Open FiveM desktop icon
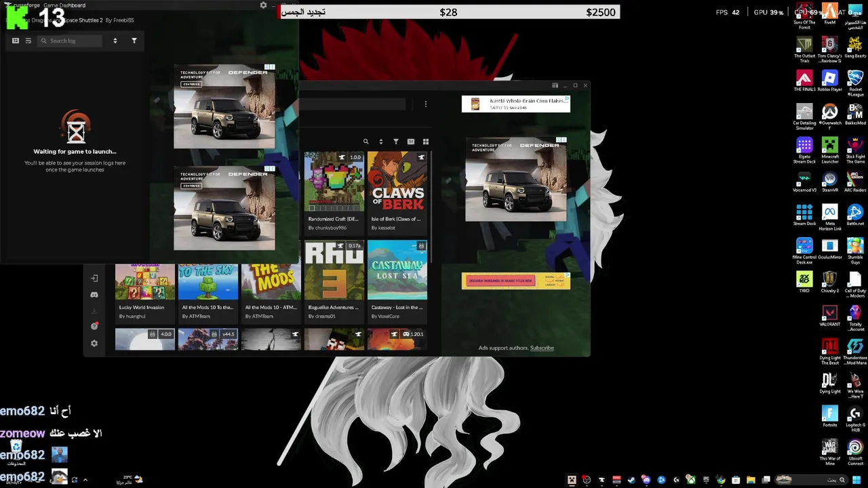This screenshot has height=488, width=868. [829, 15]
